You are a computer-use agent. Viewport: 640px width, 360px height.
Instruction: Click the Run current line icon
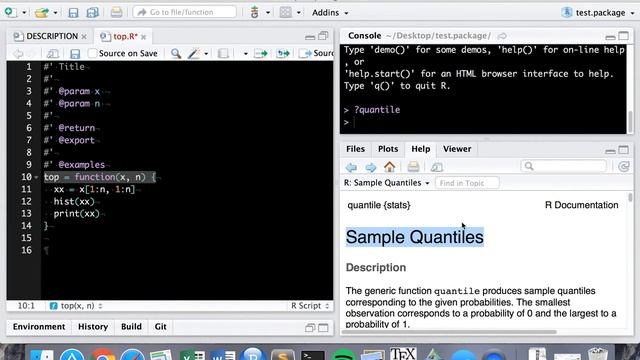260,53
